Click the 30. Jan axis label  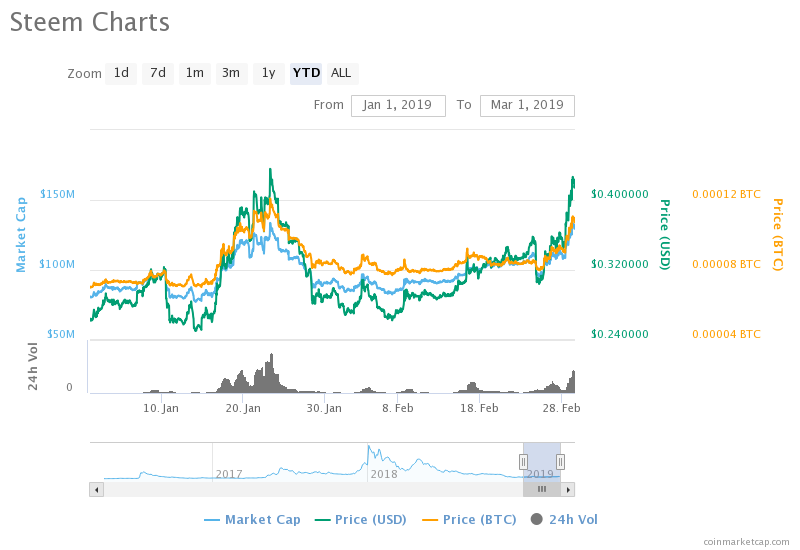pos(324,408)
